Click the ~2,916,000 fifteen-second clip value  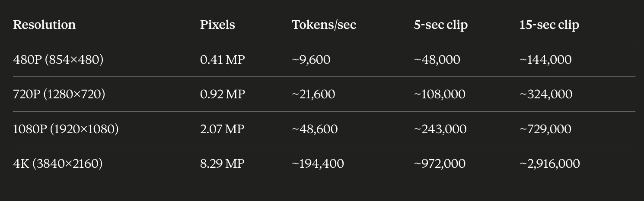tap(549, 164)
